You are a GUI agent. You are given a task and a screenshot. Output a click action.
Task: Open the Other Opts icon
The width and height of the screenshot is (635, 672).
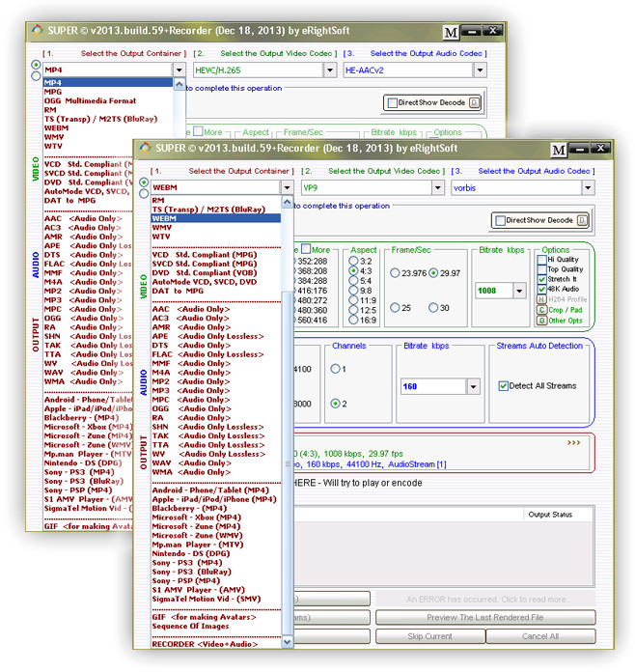point(541,321)
